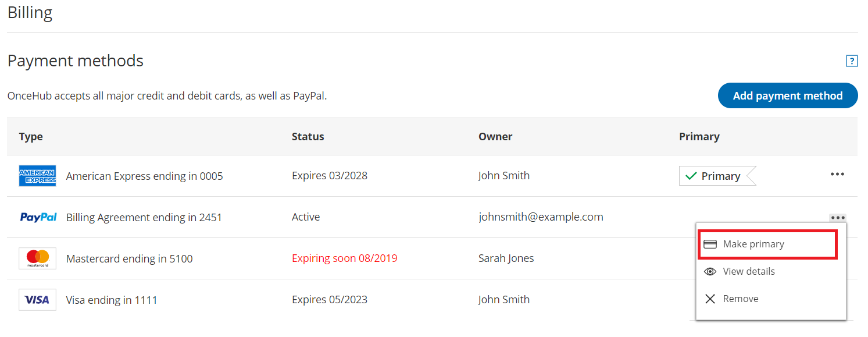Open American Express row three-dot menu
The height and width of the screenshot is (337, 868).
[x=837, y=175]
